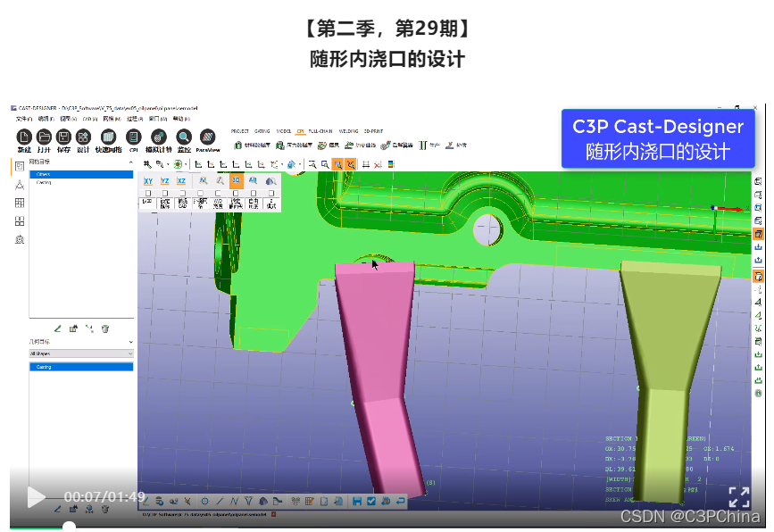
Task: Select the N-shaped curve tool in bottom toolbar
Action: point(234,502)
